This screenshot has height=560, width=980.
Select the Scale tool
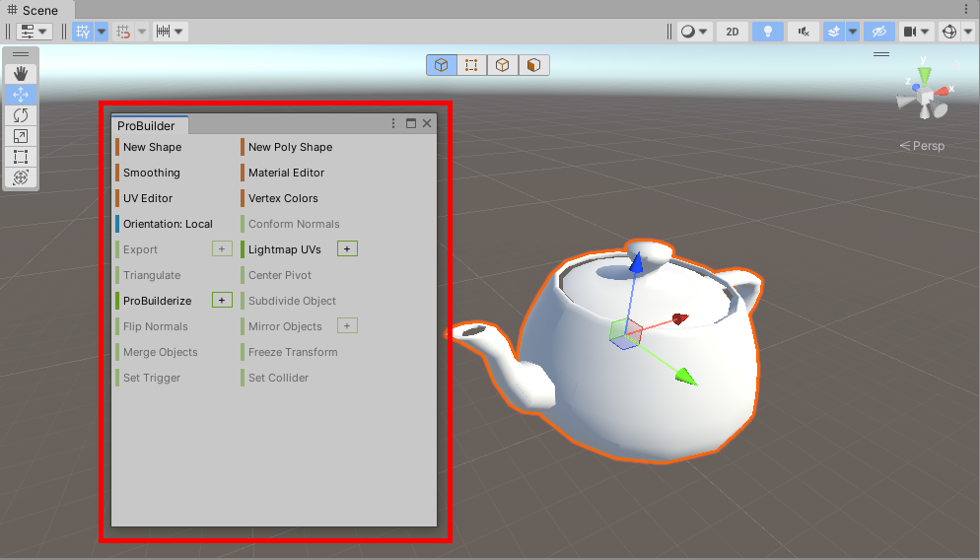click(21, 136)
